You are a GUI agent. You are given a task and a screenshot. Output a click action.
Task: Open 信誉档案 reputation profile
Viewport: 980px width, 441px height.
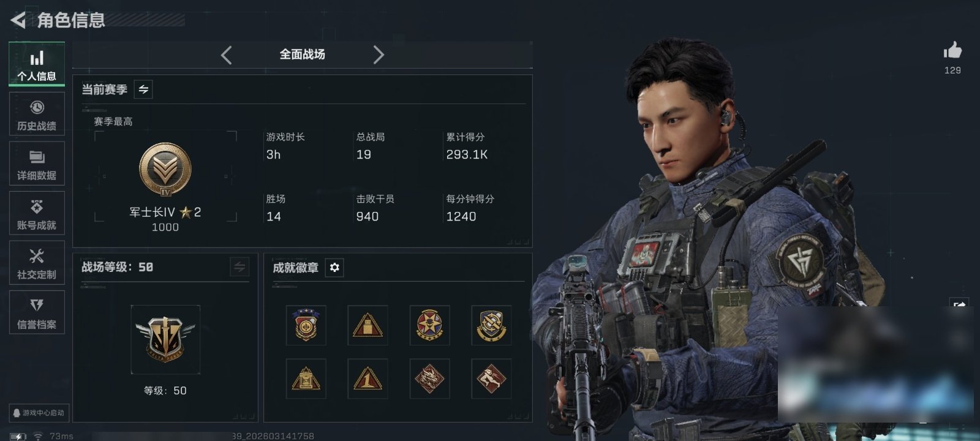pos(37,313)
